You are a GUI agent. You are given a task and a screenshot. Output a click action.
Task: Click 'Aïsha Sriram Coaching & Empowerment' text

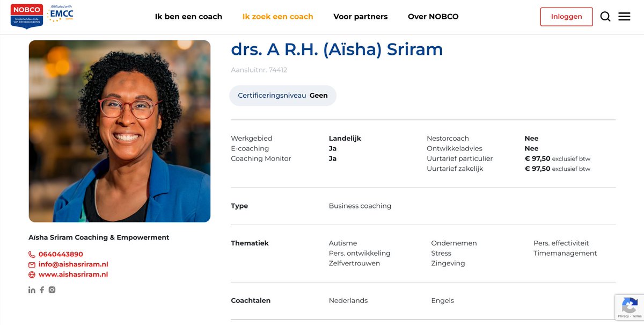pyautogui.click(x=99, y=237)
